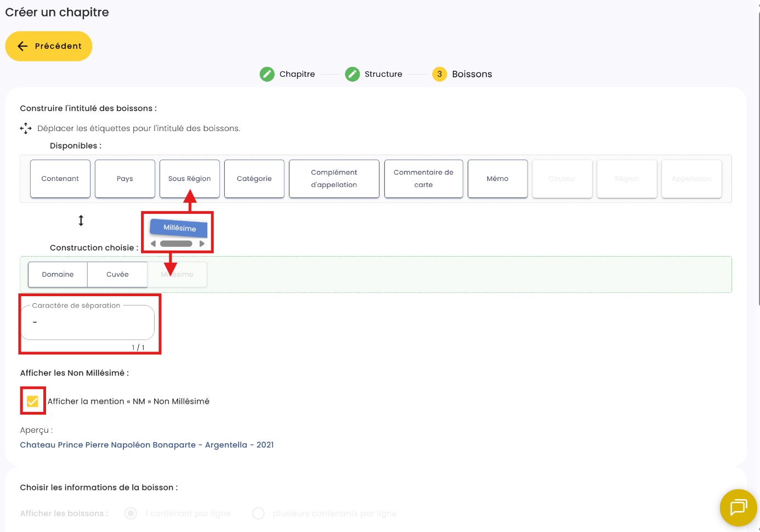760x532 pixels.
Task: Click the right arrow of Millésime scrollbar
Action: (x=202, y=244)
